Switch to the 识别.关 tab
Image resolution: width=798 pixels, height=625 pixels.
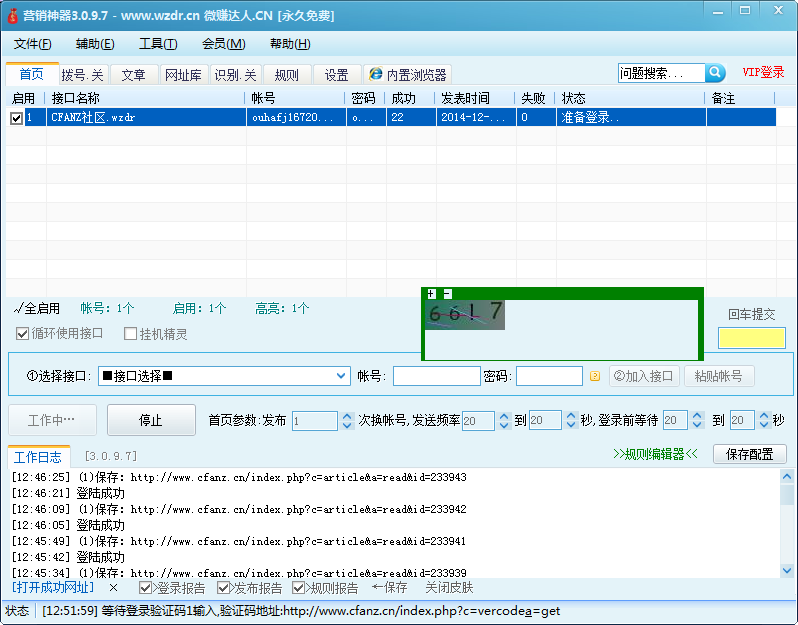[235, 75]
